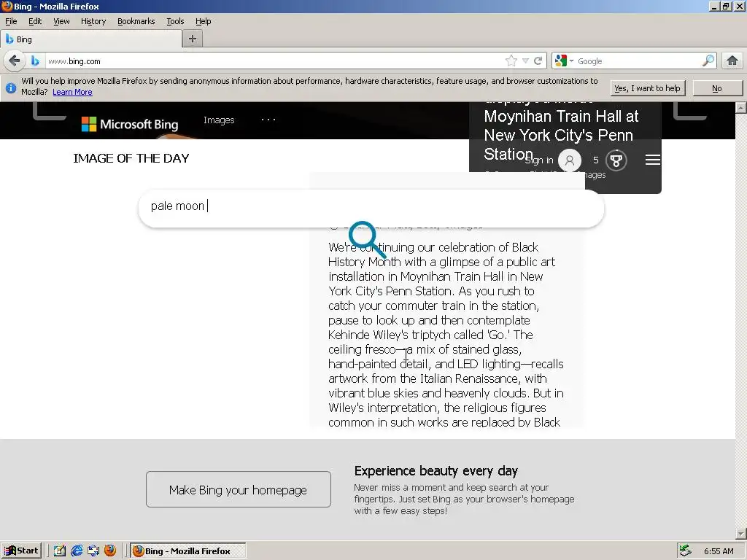Open the Google search engine selector dropdown
This screenshot has width=747, height=560.
tap(565, 61)
